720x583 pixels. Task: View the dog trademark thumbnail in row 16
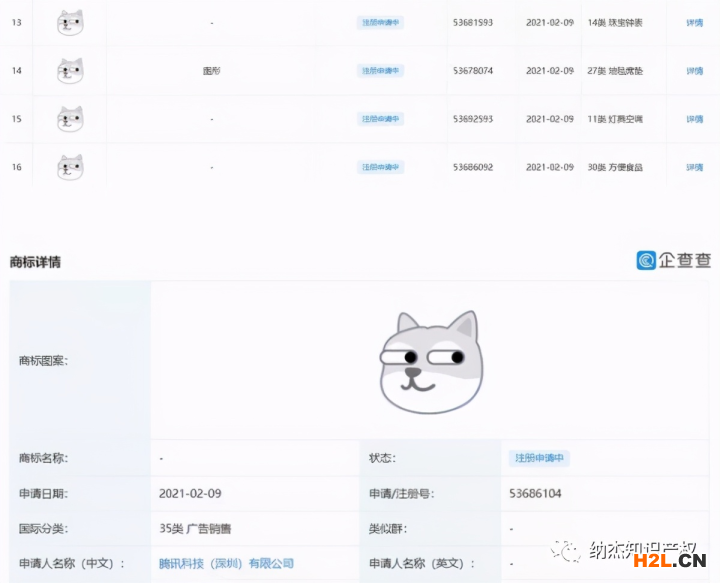tap(70, 167)
